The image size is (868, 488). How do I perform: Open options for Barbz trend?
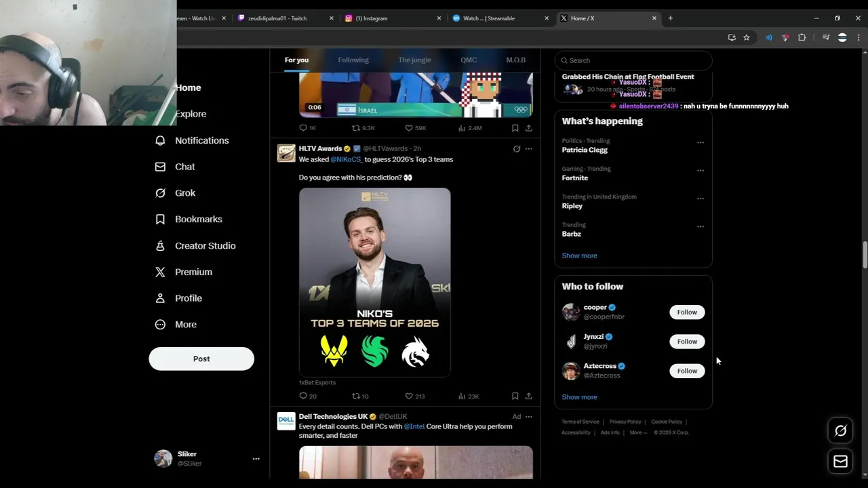coord(701,226)
